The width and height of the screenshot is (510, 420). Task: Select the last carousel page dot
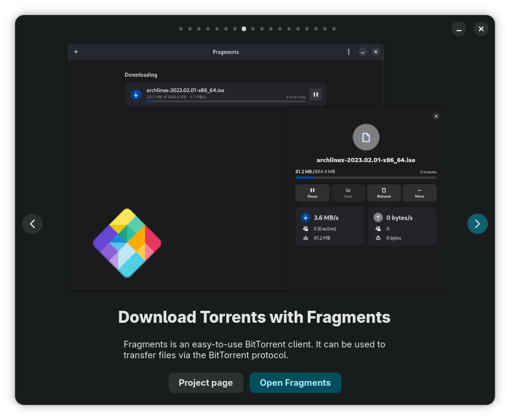tap(334, 29)
